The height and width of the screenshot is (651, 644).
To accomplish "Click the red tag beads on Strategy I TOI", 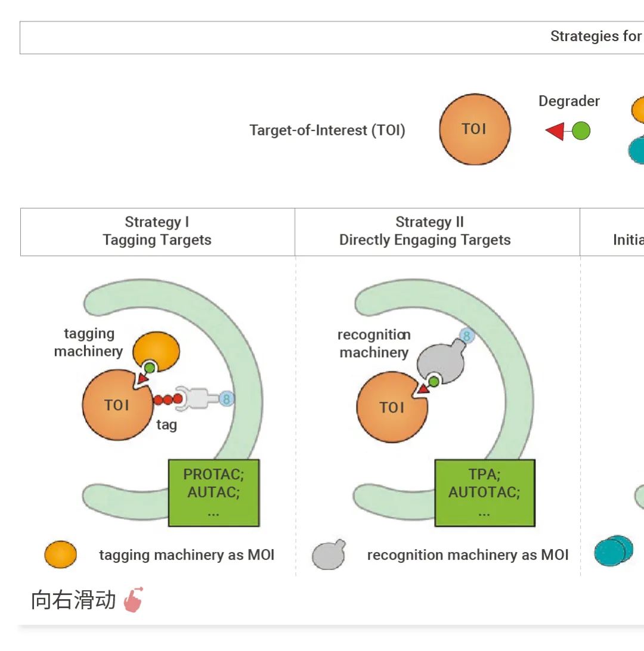I will pos(168,399).
